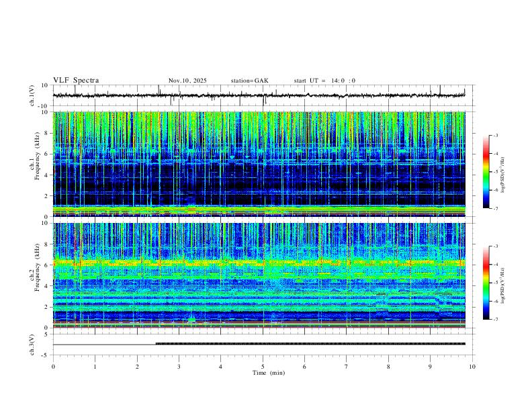Click the "5" tick on the Time axis
Screen dimensions: 532x411
click(x=263, y=367)
